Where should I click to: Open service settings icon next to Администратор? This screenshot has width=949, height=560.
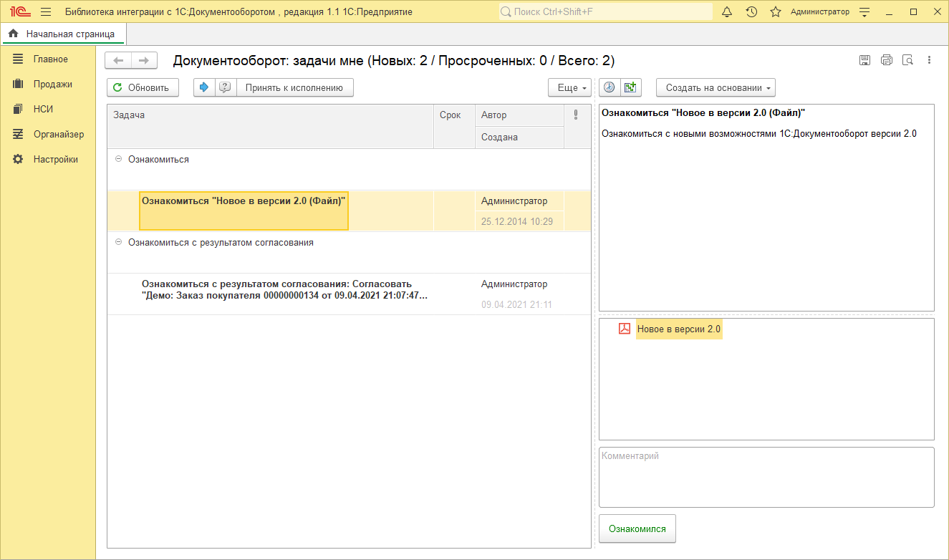point(864,12)
